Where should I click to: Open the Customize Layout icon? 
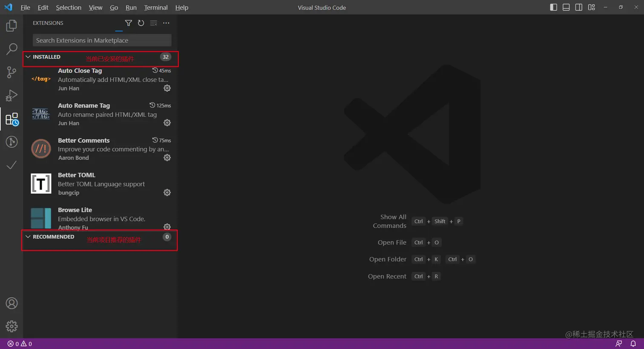(x=592, y=7)
